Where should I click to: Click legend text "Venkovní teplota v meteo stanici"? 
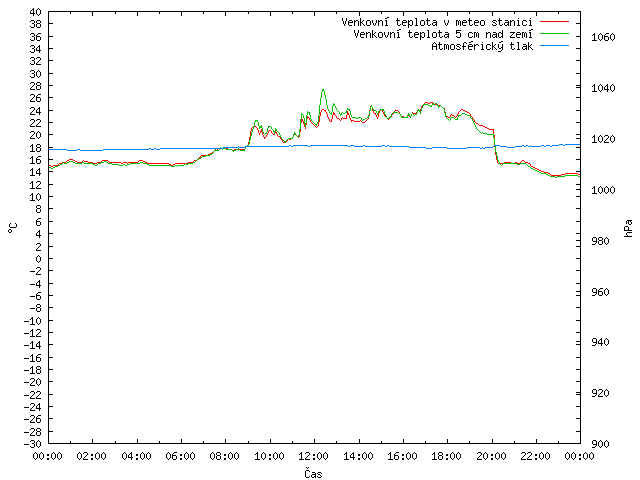[x=437, y=22]
